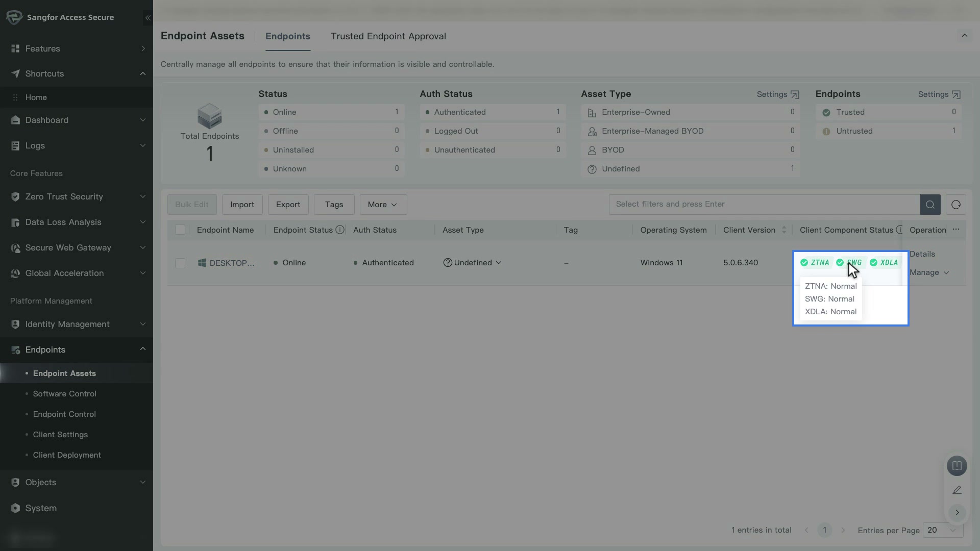This screenshot has height=551, width=980.
Task: Filter by Offline status row
Action: pyautogui.click(x=331, y=131)
